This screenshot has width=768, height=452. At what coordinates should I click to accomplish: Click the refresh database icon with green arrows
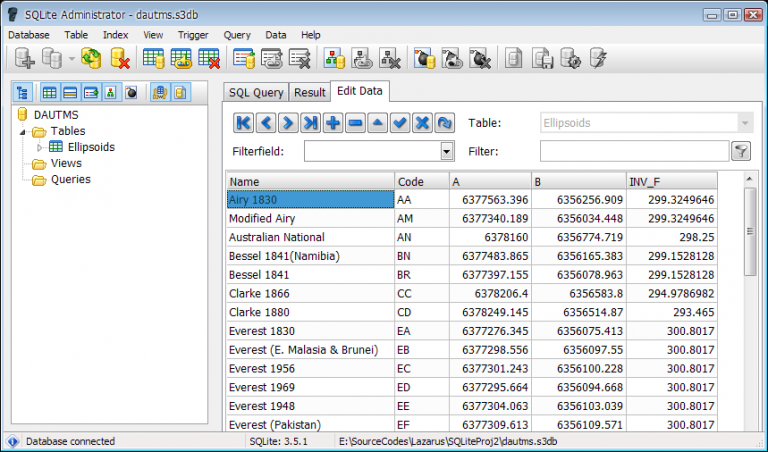[x=91, y=58]
